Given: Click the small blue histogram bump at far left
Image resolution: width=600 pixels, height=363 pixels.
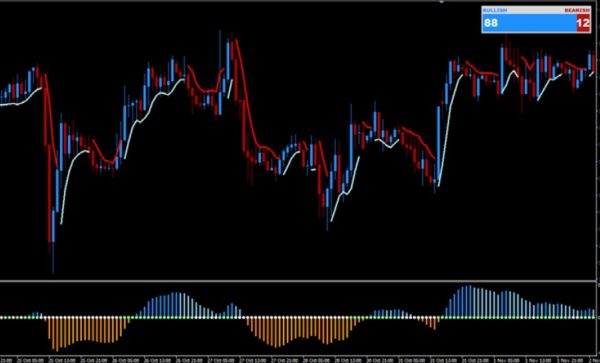Looking at the screenshot, I should coord(37,314).
